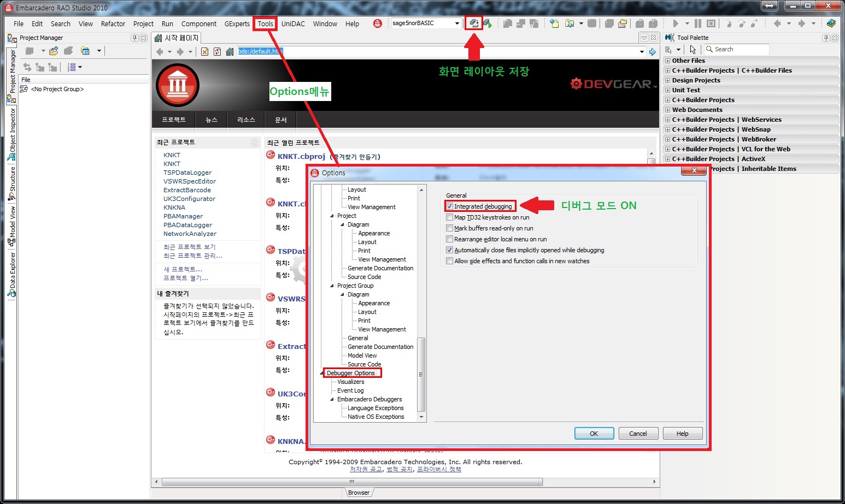The image size is (845, 504).
Task: Uncheck the Integrated debugging checkbox
Action: click(x=450, y=206)
